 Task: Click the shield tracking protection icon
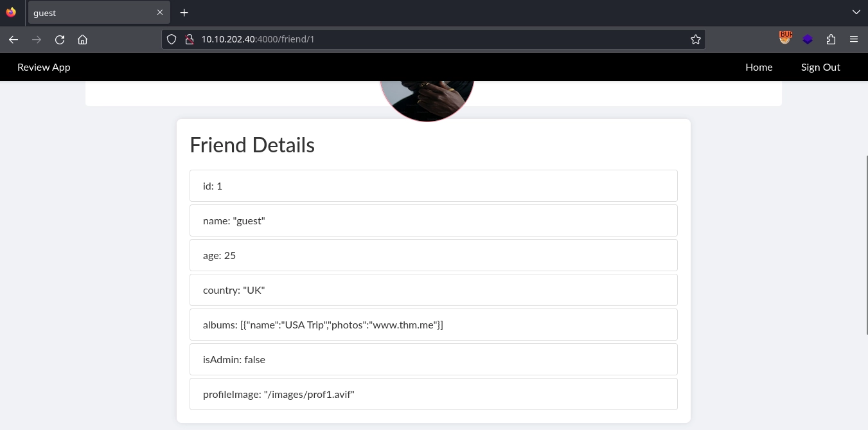pyautogui.click(x=172, y=39)
